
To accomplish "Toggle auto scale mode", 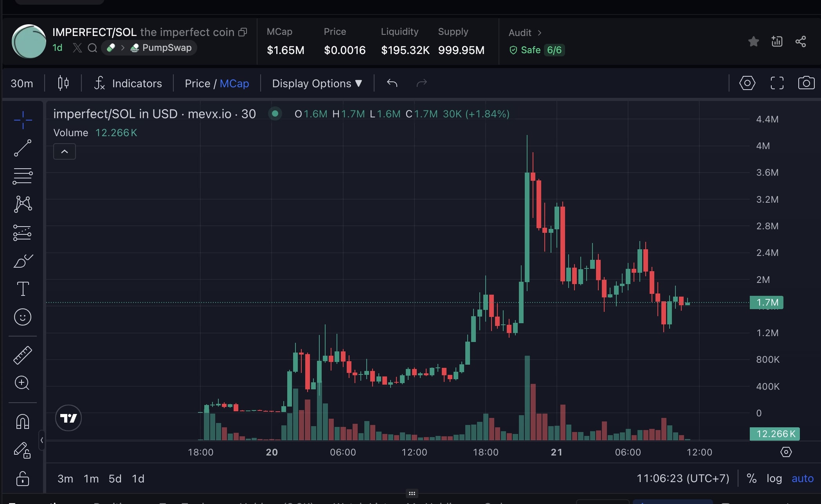I will 803,479.
